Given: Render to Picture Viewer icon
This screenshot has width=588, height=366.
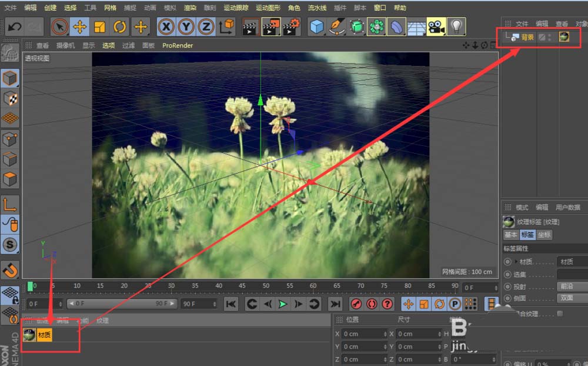Looking at the screenshot, I should (270, 26).
